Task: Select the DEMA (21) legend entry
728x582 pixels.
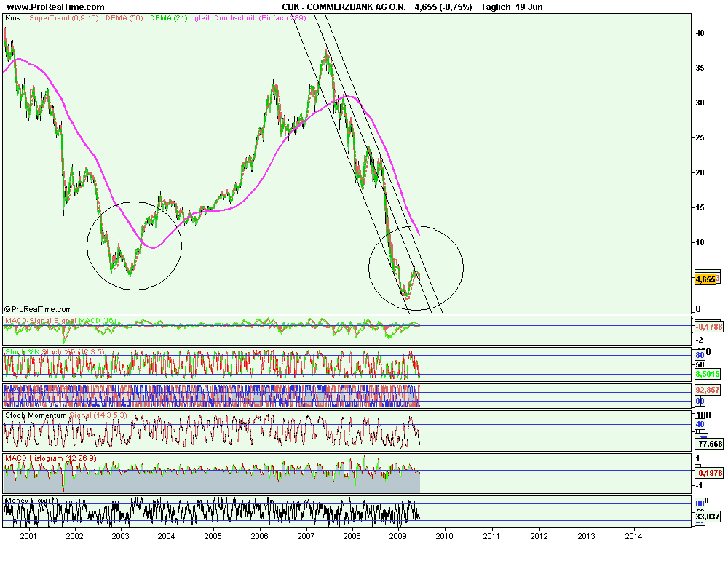Action: click(x=169, y=18)
